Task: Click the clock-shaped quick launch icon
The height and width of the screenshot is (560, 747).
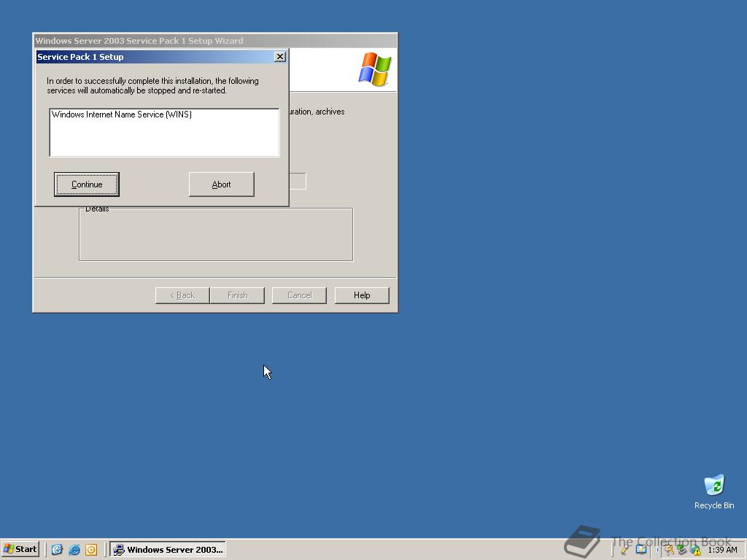Action: point(91,550)
